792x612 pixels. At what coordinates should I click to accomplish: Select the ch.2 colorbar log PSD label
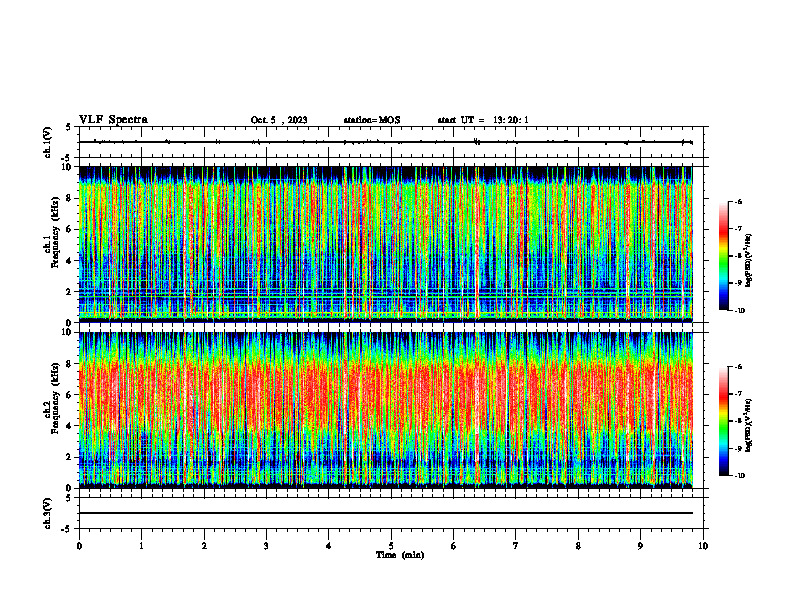749,425
